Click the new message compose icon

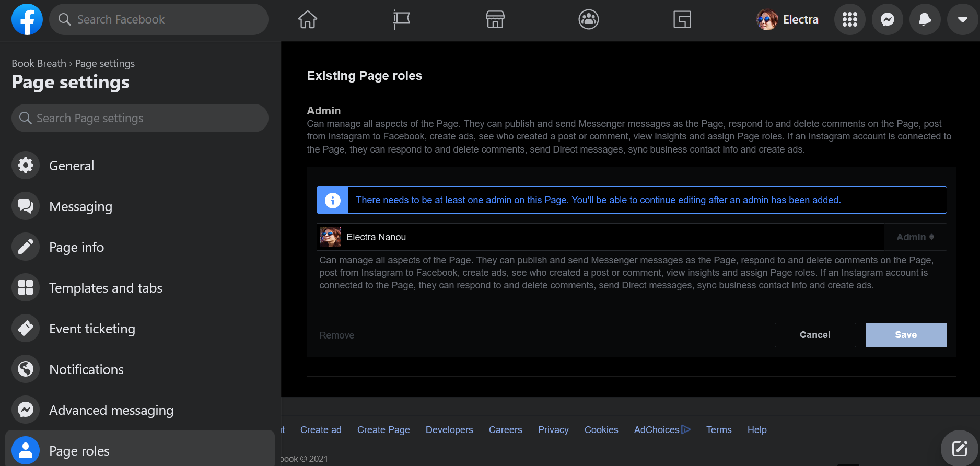[959, 448]
